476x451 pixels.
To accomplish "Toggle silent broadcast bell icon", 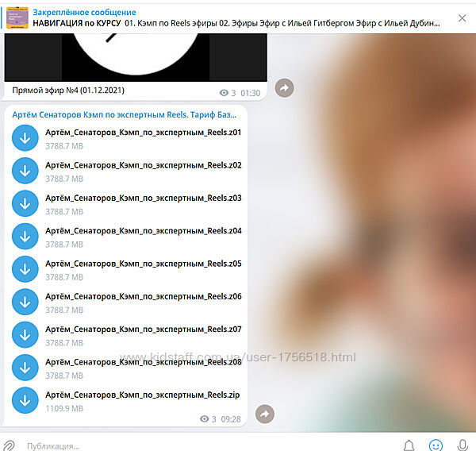I will [x=409, y=445].
